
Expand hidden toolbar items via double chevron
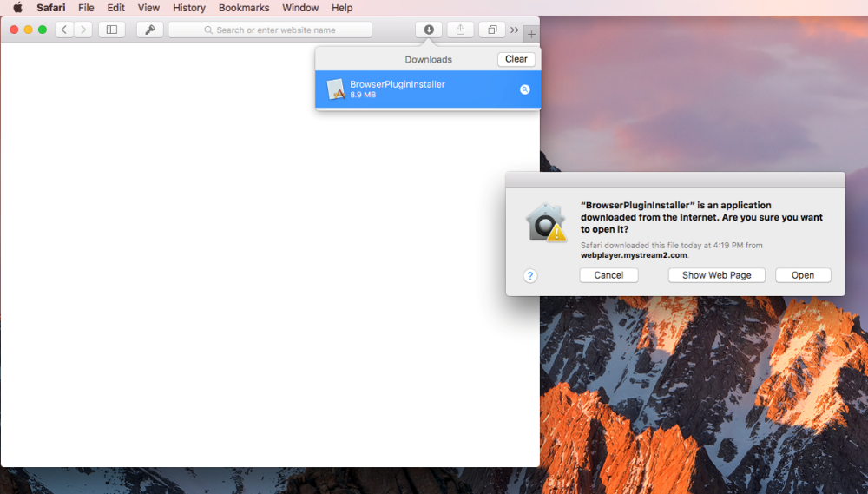point(515,30)
